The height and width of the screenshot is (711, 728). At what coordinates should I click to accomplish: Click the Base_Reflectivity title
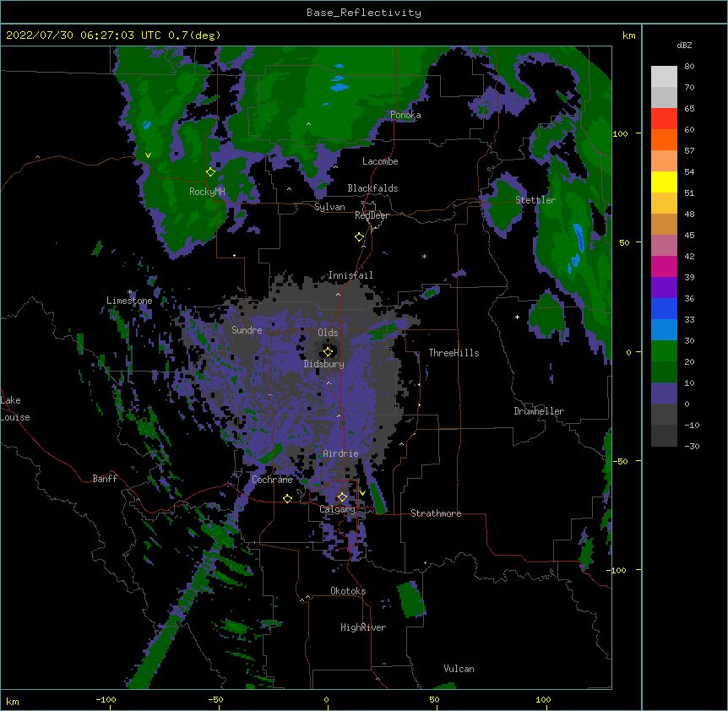pos(364,13)
